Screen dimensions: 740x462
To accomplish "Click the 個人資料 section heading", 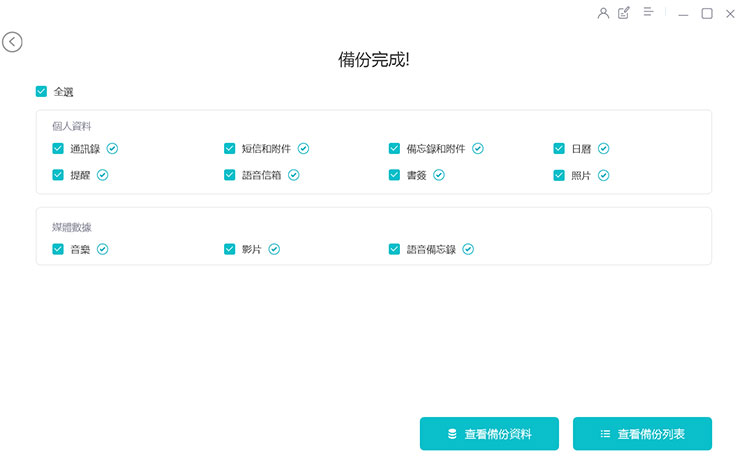I will [x=71, y=126].
